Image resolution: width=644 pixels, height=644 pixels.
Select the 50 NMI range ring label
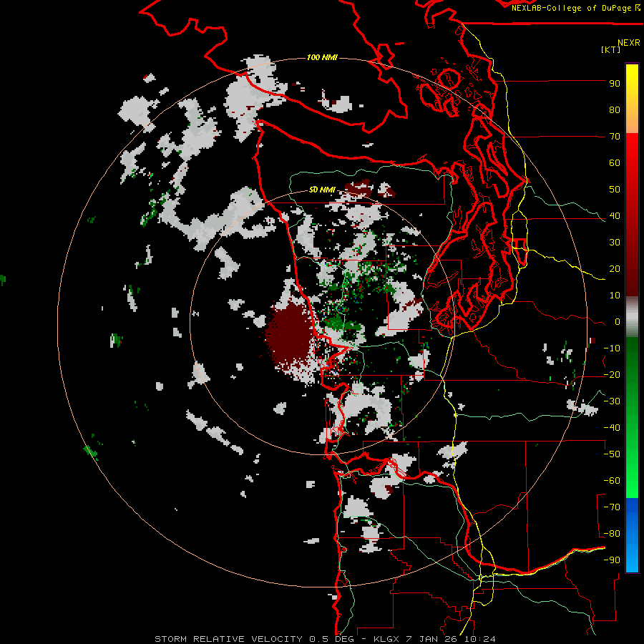click(323, 190)
